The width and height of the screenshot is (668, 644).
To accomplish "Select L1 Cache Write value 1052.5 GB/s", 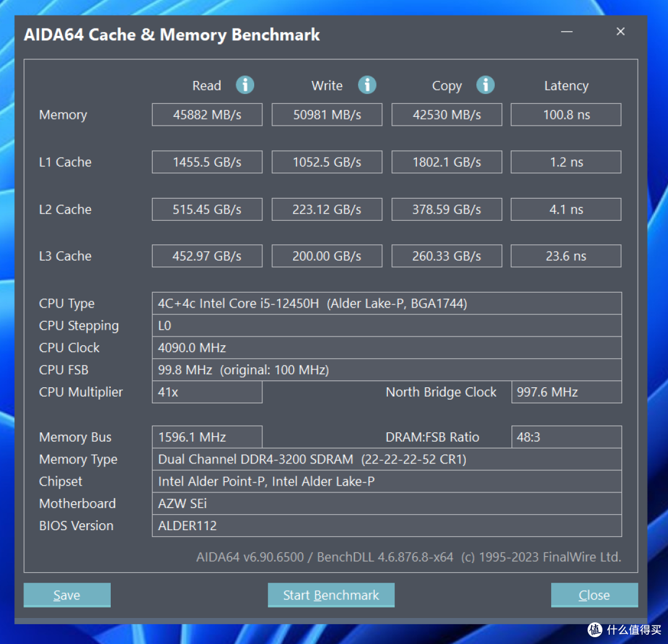I will 327,162.
